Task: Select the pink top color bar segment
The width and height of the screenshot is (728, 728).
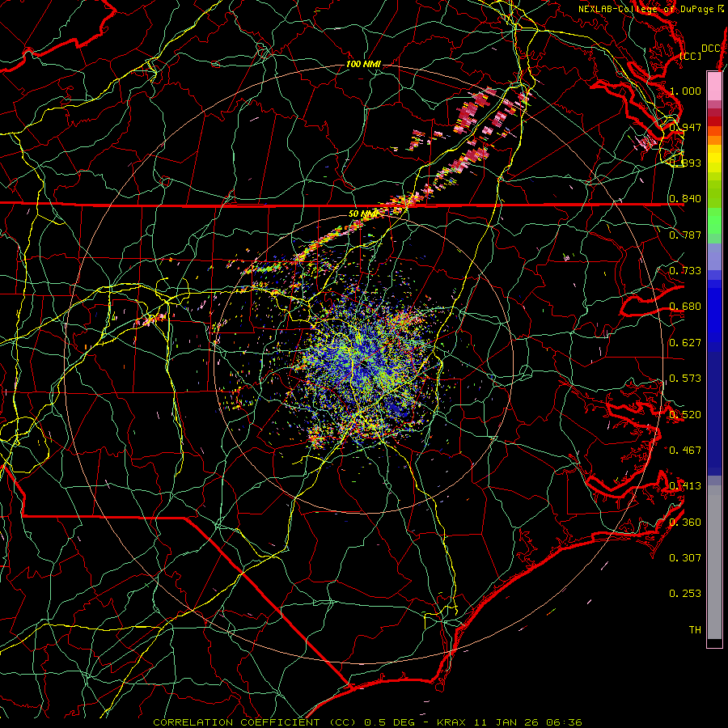Action: [x=714, y=86]
